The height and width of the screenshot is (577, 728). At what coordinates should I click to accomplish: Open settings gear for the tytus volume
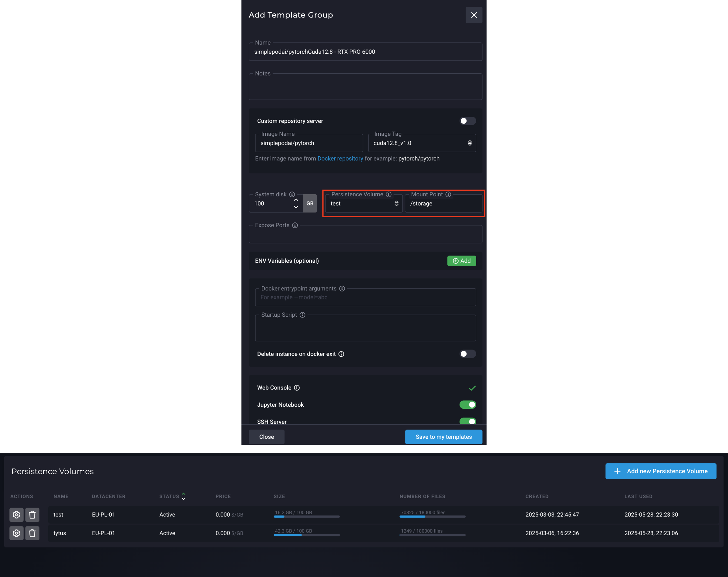click(16, 533)
